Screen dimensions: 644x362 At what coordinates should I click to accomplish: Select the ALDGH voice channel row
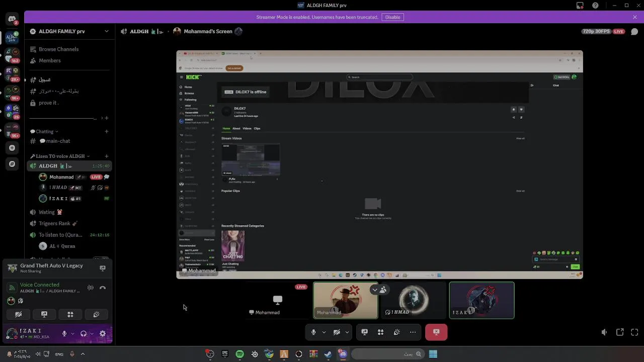tap(69, 166)
